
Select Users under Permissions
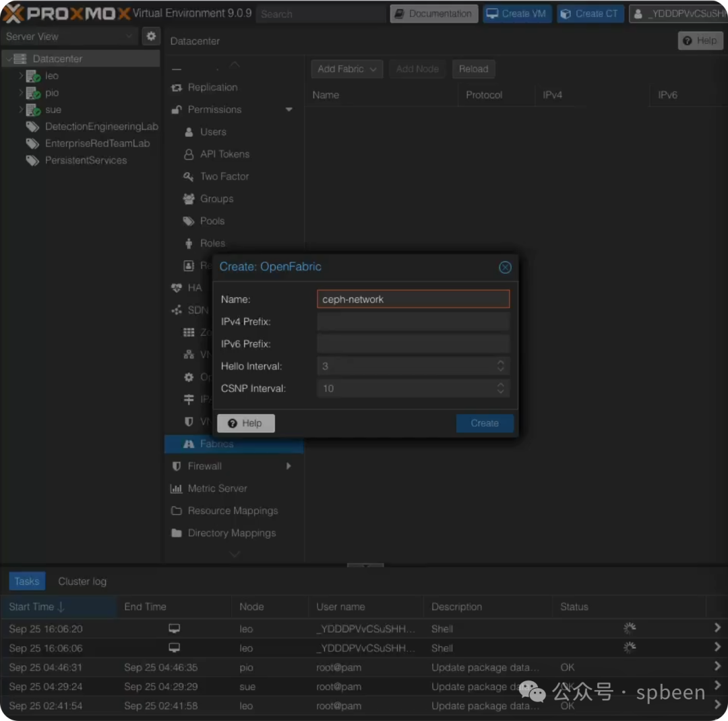214,132
